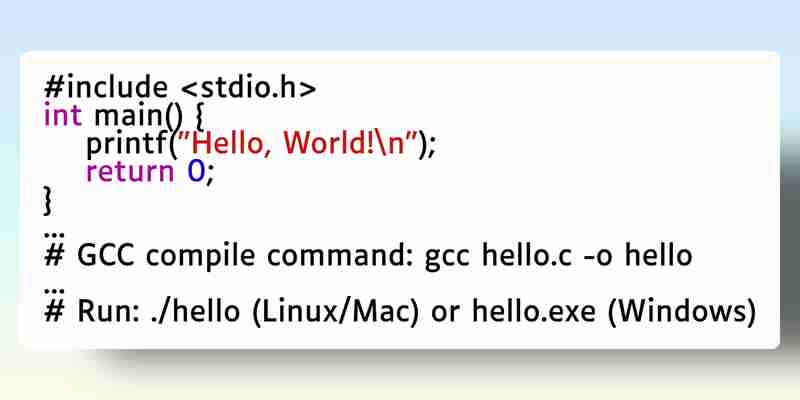
Task: Click the opening curly brace after main()
Action: click(x=199, y=117)
